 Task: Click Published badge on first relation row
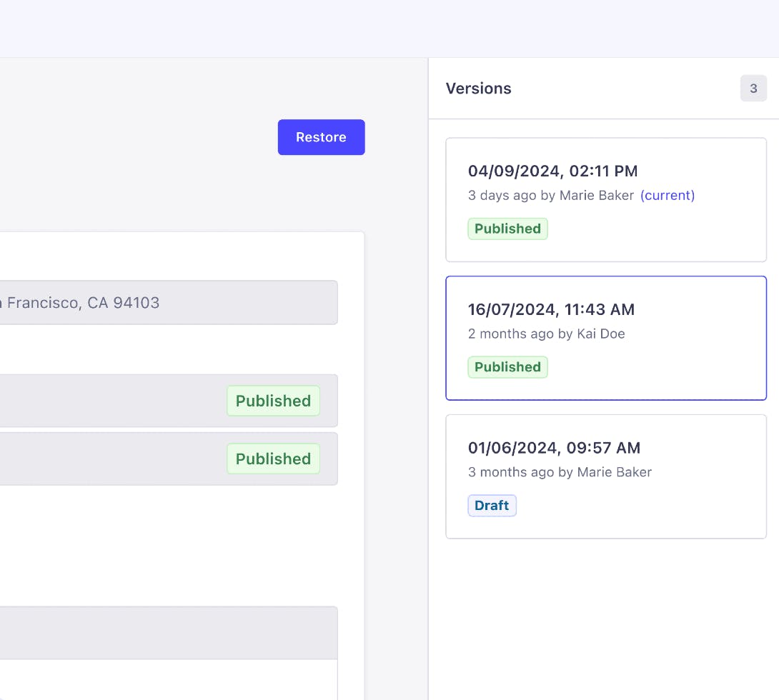(273, 401)
